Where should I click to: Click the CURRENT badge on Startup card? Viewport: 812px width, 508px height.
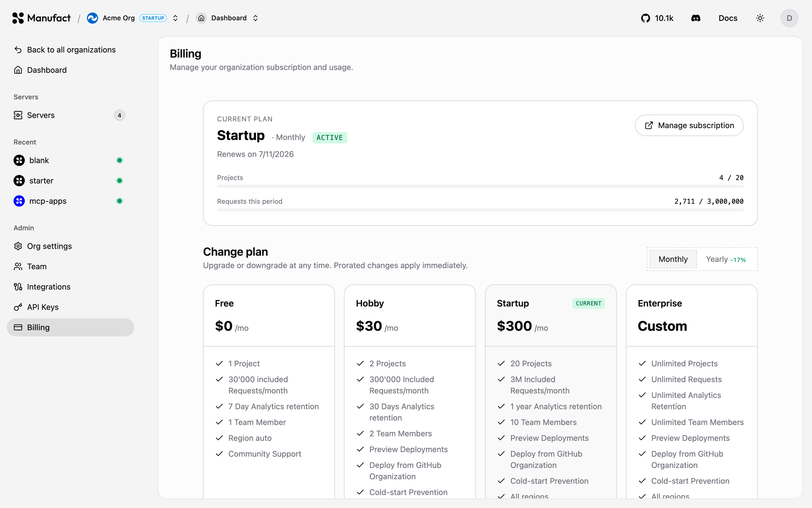coord(588,303)
